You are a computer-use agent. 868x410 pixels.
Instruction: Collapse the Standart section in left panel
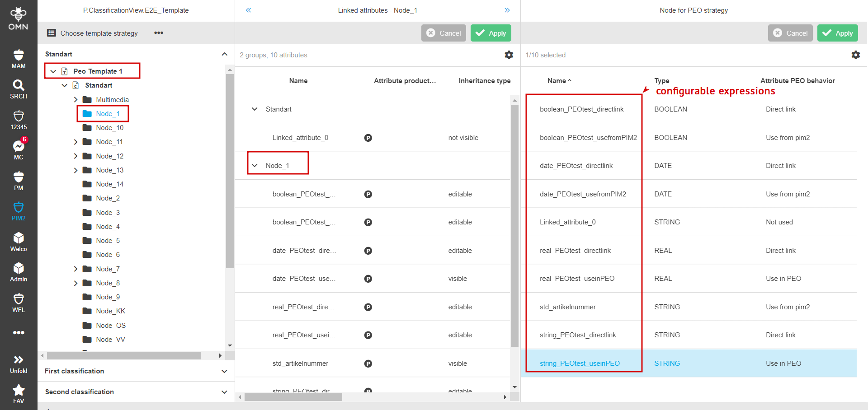click(x=225, y=54)
